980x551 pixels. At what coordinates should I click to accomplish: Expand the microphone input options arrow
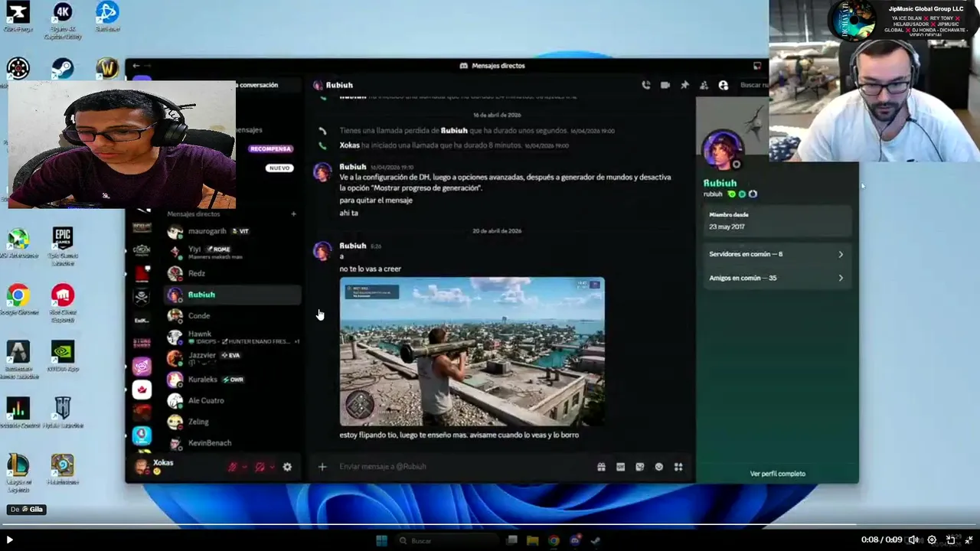pos(244,467)
